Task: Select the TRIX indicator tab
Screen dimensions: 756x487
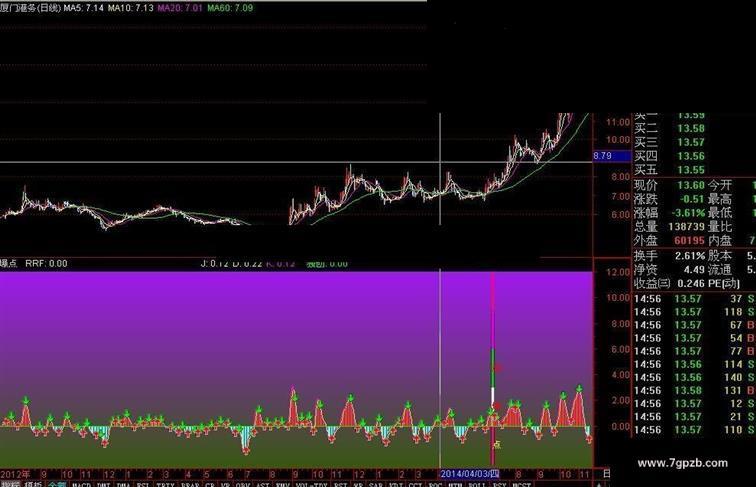Action: 165,484
